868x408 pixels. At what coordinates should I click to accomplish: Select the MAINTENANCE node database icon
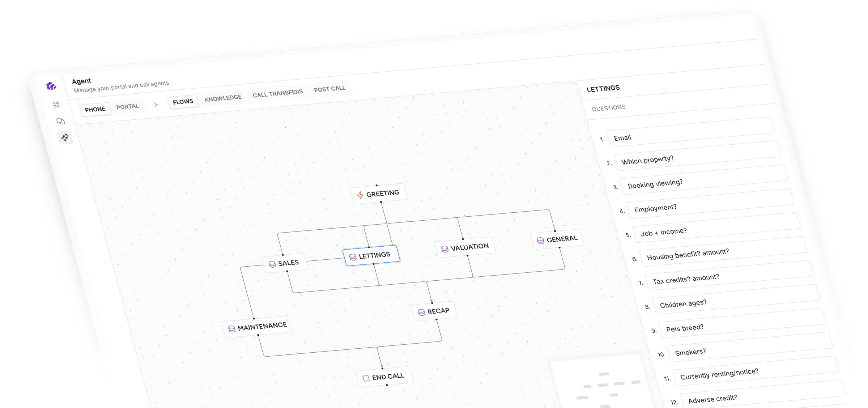(232, 329)
